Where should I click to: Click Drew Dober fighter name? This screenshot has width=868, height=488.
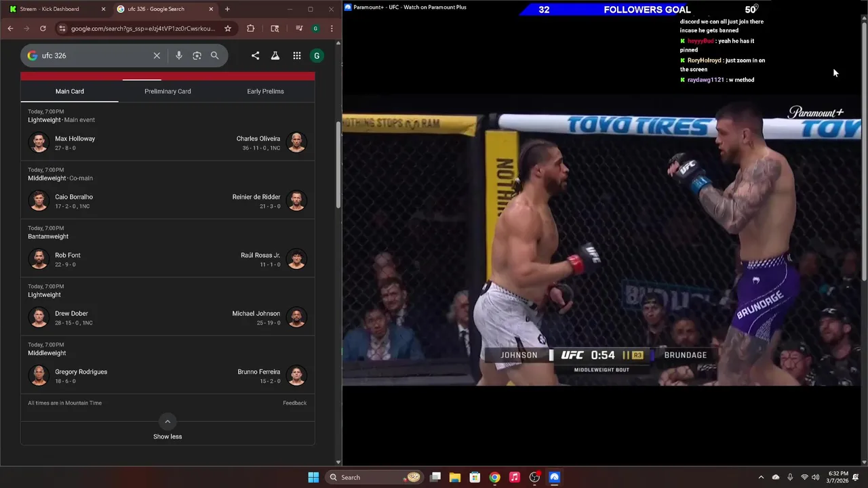(x=71, y=313)
